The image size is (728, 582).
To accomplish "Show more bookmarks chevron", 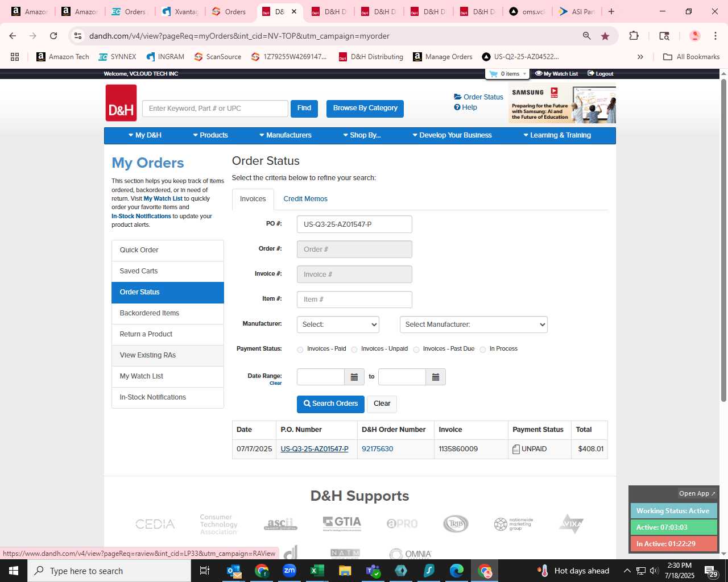I will [x=640, y=57].
